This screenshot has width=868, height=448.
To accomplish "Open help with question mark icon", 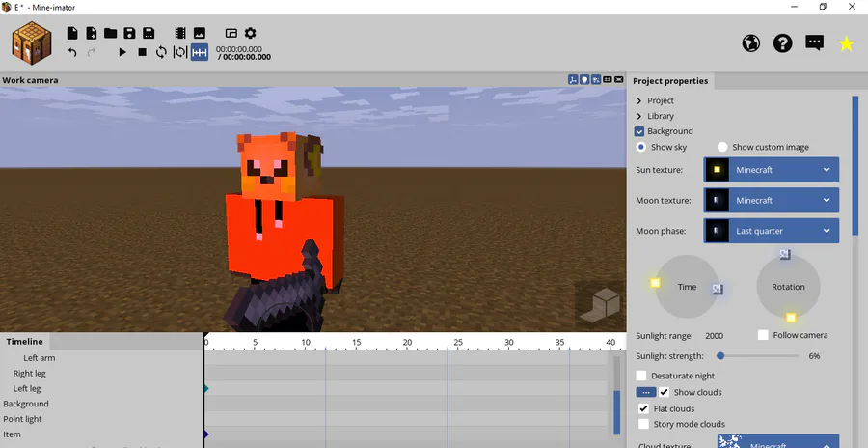I will click(x=783, y=42).
